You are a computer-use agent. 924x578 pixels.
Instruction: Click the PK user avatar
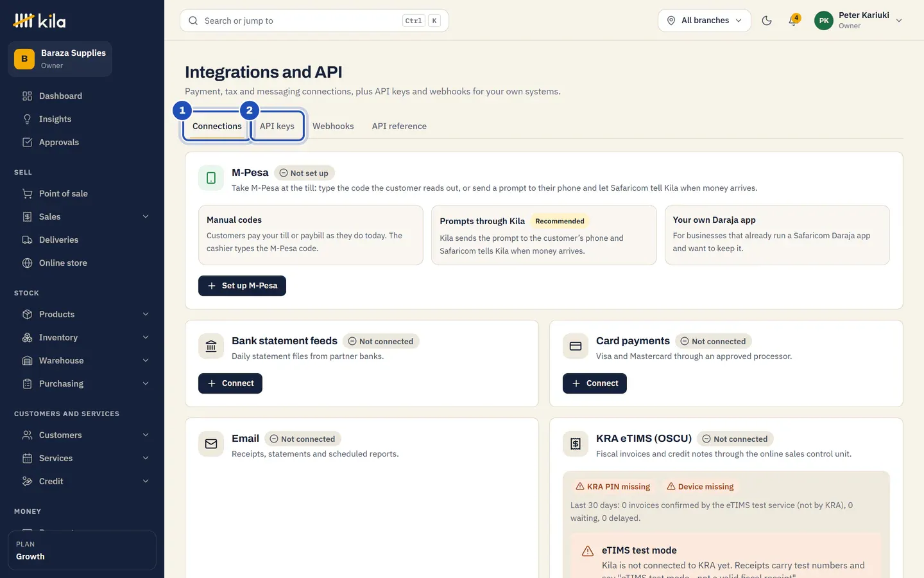pyautogui.click(x=824, y=21)
